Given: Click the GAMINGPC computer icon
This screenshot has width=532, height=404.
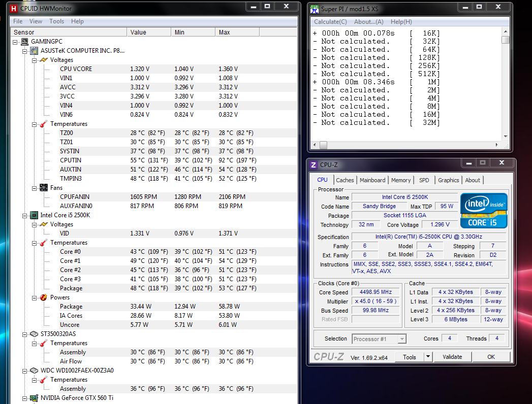Looking at the screenshot, I should 24,42.
